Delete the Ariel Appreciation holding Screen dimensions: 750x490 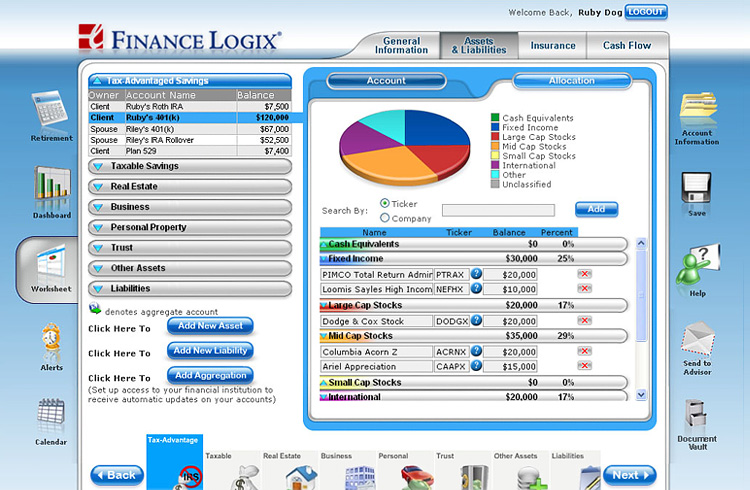point(585,366)
